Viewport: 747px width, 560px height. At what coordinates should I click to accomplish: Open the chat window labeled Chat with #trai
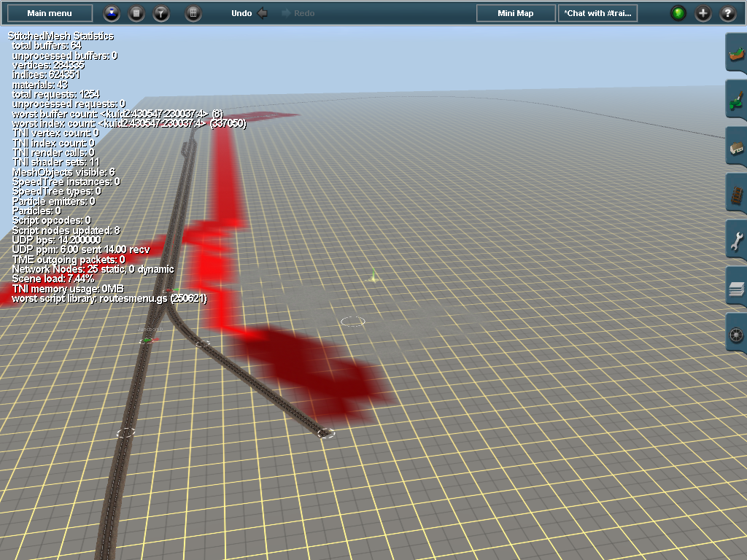[597, 12]
